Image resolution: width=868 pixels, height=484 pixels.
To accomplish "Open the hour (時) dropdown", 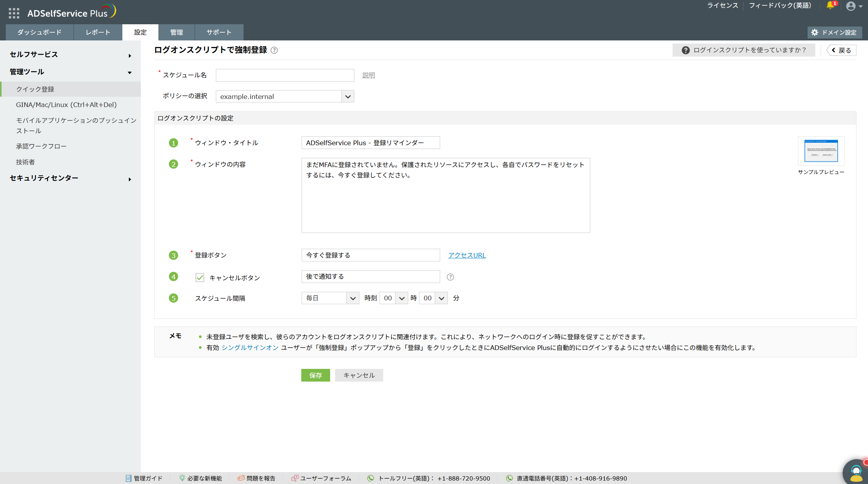I will coord(393,298).
